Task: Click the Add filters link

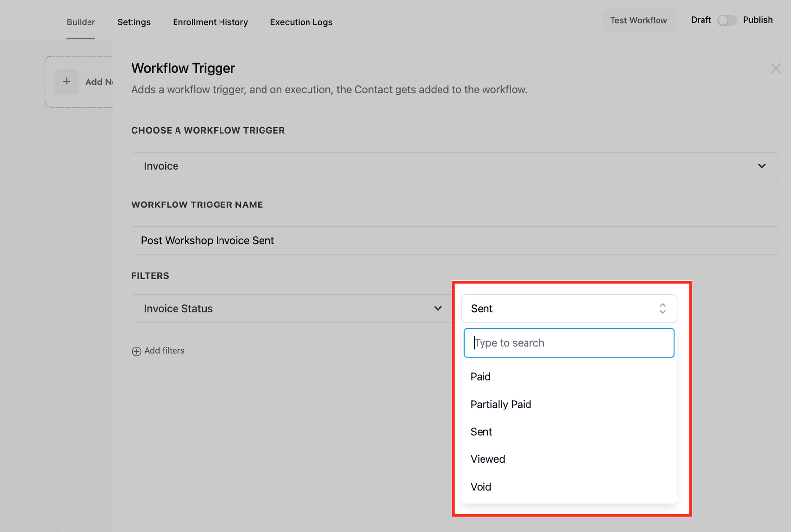Action: pyautogui.click(x=164, y=351)
